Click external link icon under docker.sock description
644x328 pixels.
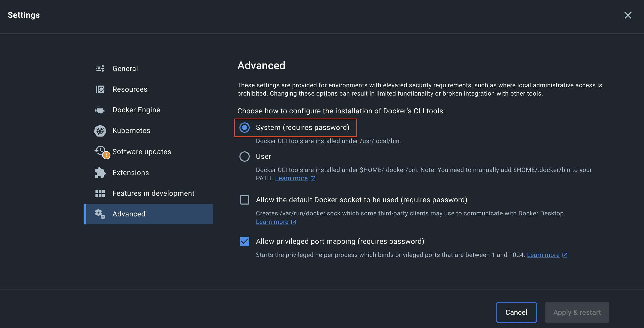(294, 222)
